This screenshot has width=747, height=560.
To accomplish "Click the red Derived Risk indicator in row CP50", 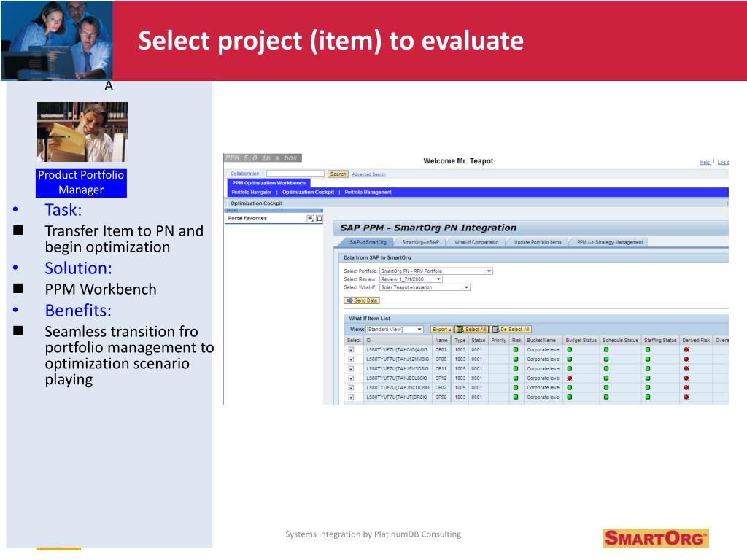I will (686, 397).
